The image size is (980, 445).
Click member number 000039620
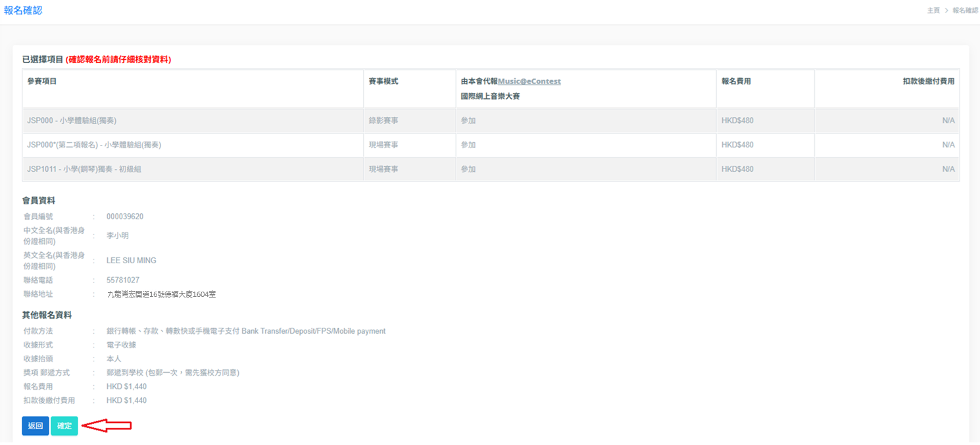pyautogui.click(x=125, y=217)
